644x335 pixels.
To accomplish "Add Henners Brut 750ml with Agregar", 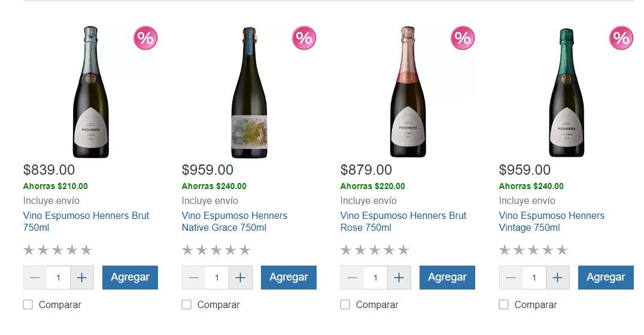I will (x=130, y=278).
